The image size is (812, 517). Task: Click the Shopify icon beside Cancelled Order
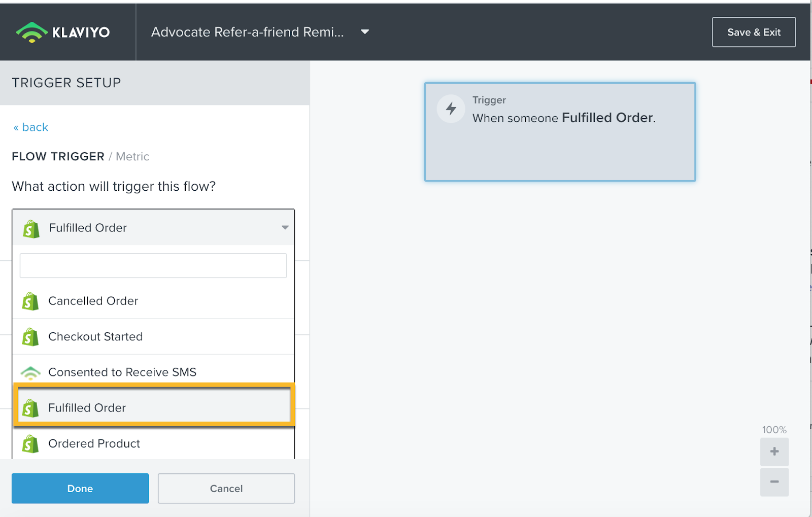tap(30, 301)
